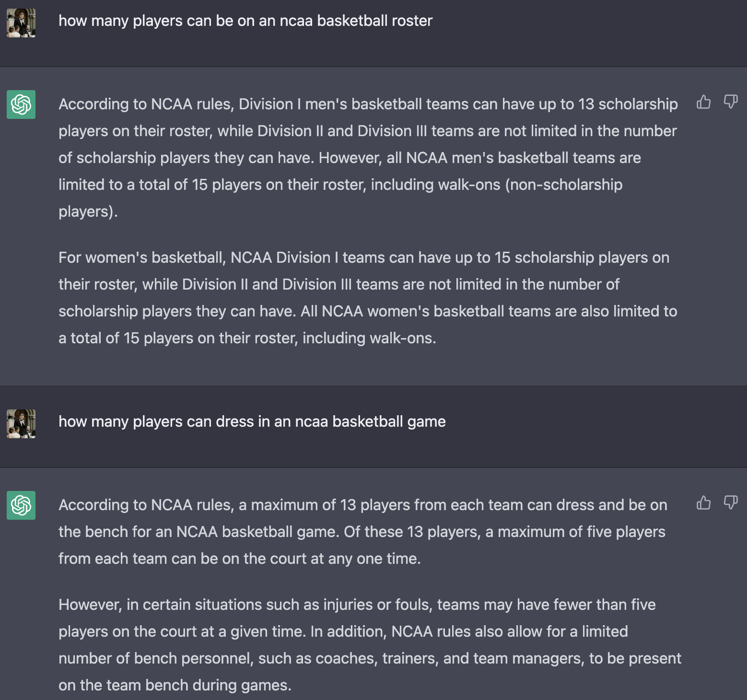
Task: Dislike the first answer about roster limits
Action: [730, 102]
